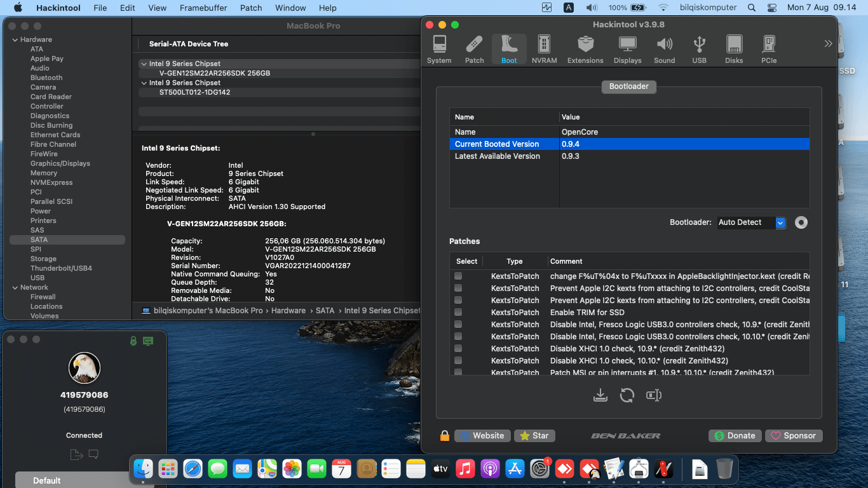Collapse the second Intel 9 Series Chipset row
The width and height of the screenshot is (868, 488).
click(x=144, y=83)
